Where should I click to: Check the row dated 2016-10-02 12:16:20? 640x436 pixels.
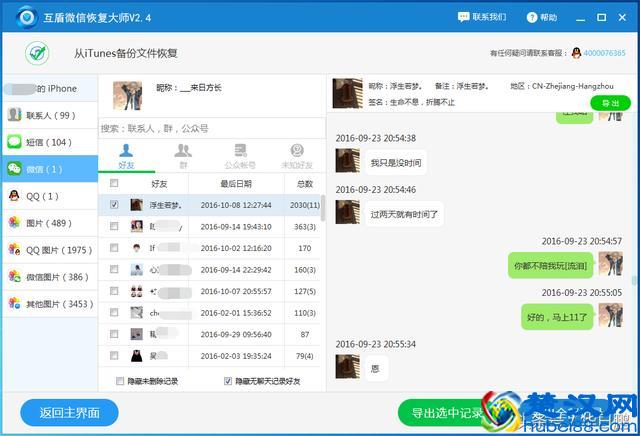114,248
